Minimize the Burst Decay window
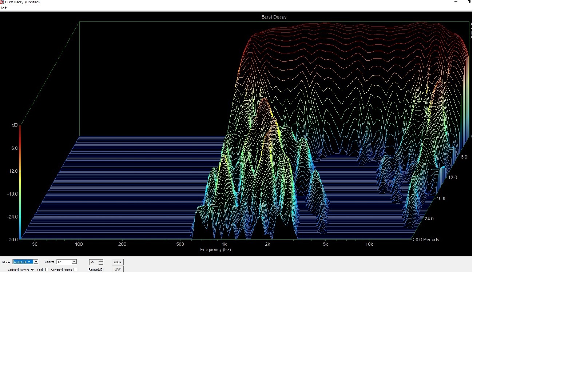This screenshot has height=365, width=588. [456, 2]
